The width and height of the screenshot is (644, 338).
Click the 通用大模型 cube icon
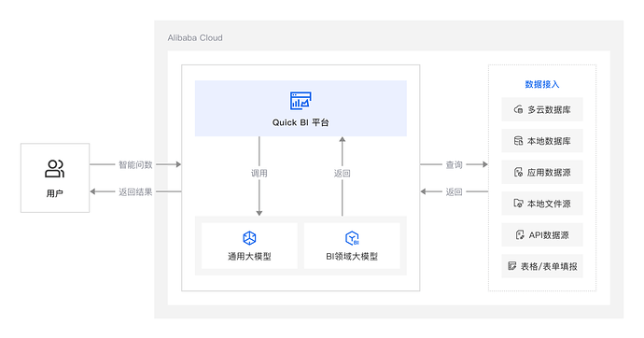[249, 238]
